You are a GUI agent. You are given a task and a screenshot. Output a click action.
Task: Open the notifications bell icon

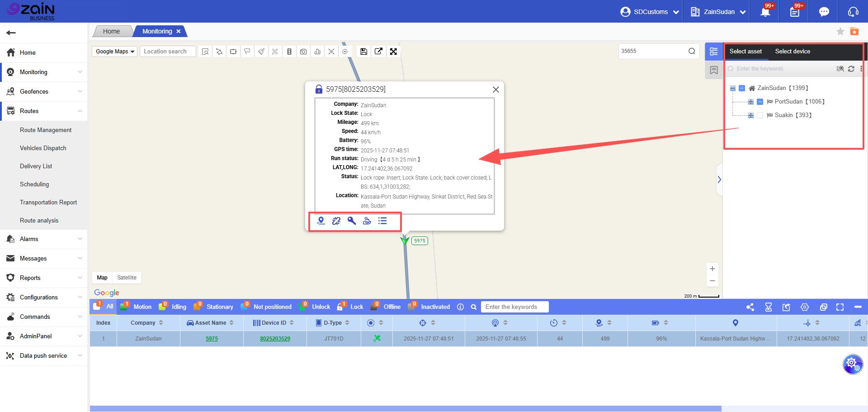click(765, 12)
